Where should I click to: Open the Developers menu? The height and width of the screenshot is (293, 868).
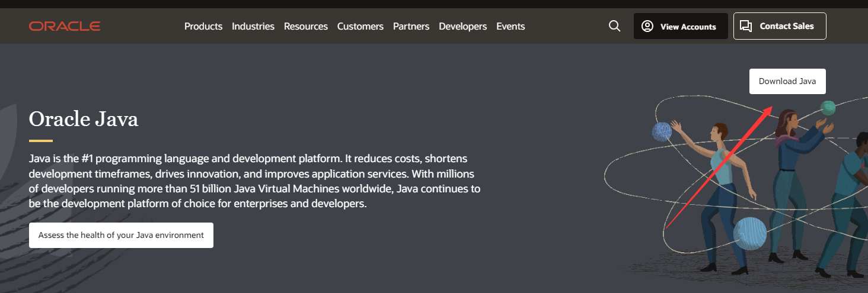coord(463,26)
